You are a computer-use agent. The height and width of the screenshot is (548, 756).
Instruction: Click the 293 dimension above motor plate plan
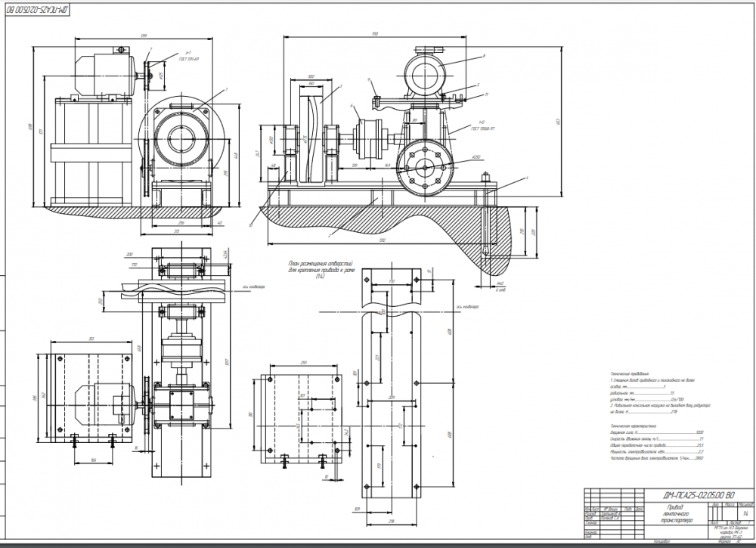303,363
